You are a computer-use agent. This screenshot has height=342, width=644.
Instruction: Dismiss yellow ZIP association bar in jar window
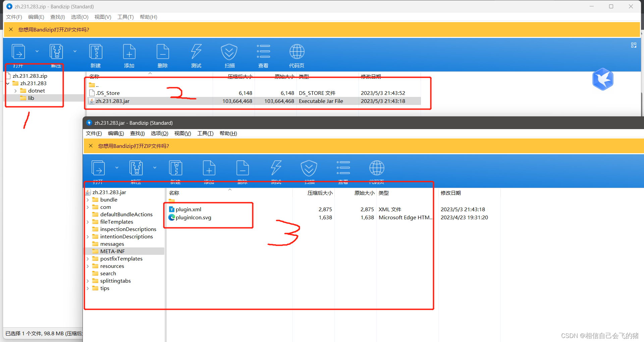(x=91, y=146)
